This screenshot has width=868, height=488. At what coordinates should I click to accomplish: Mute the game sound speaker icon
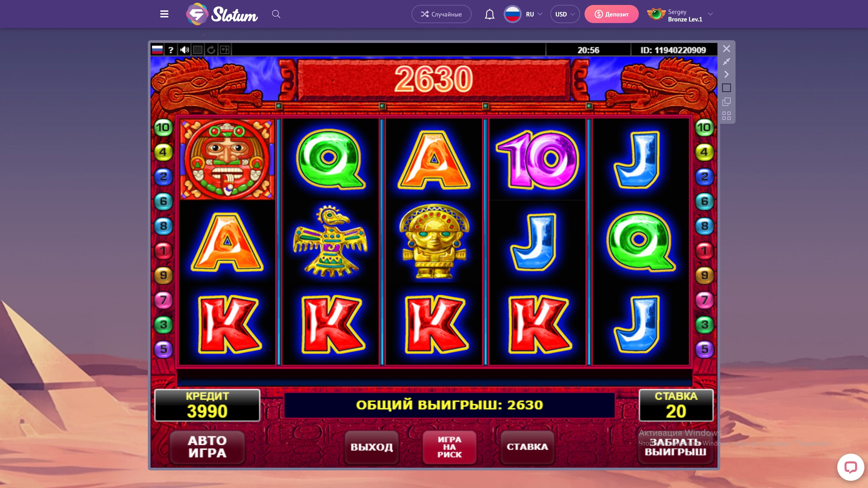pos(184,50)
